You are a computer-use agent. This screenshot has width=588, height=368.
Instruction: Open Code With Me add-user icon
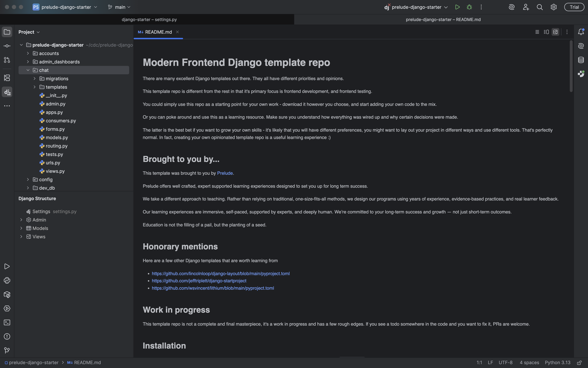coord(526,7)
